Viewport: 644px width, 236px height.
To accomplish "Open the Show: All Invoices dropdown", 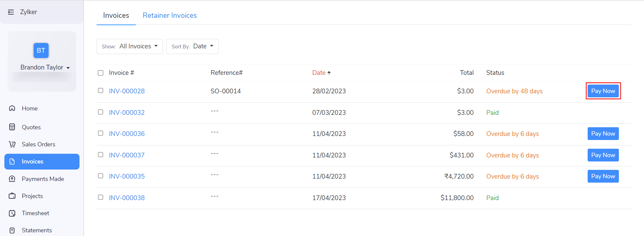I will point(129,46).
